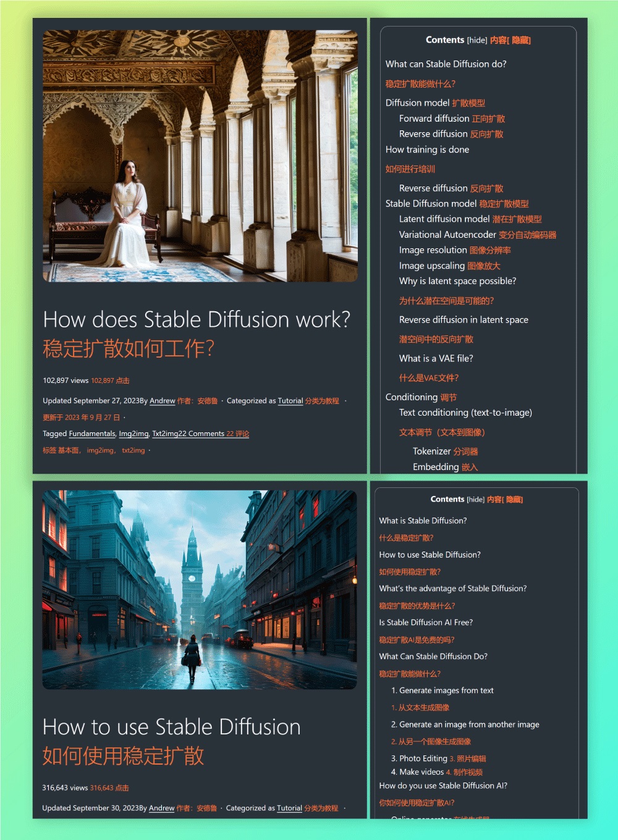This screenshot has width=618, height=840.
Task: Hide the Contents box listing Forward diffusion
Action: [476, 40]
